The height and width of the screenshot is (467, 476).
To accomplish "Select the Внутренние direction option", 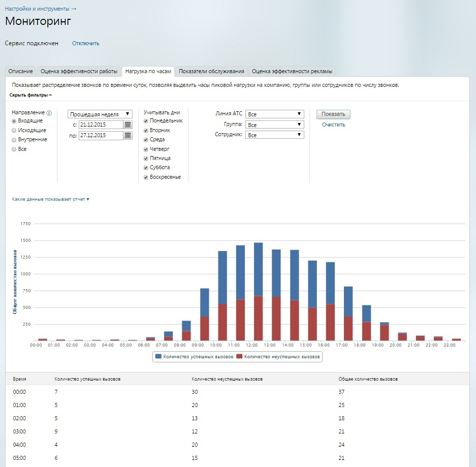I will tap(14, 140).
